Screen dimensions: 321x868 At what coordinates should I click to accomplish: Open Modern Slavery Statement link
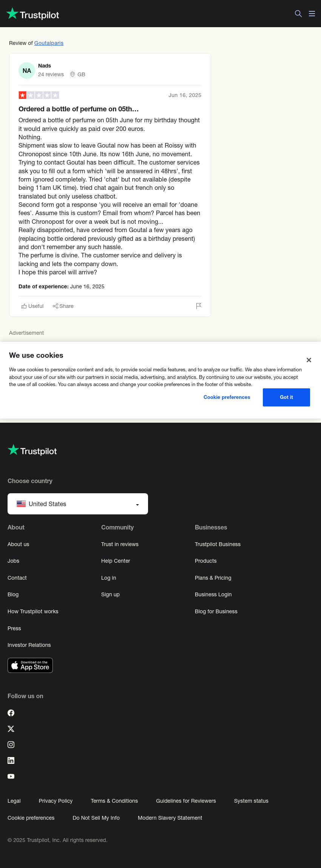point(170,818)
